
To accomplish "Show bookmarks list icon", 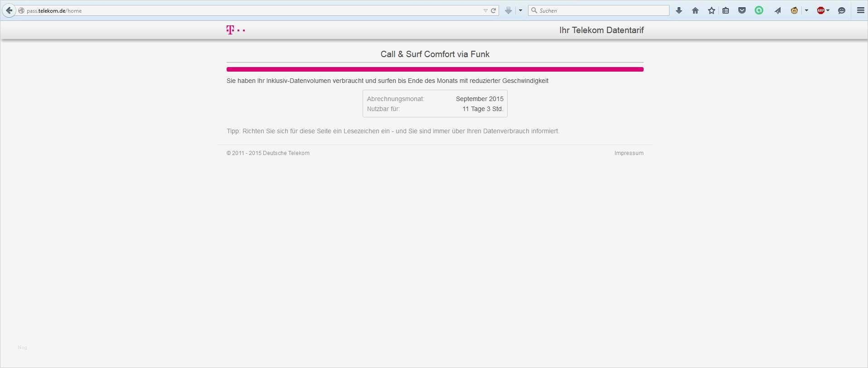I will click(726, 10).
